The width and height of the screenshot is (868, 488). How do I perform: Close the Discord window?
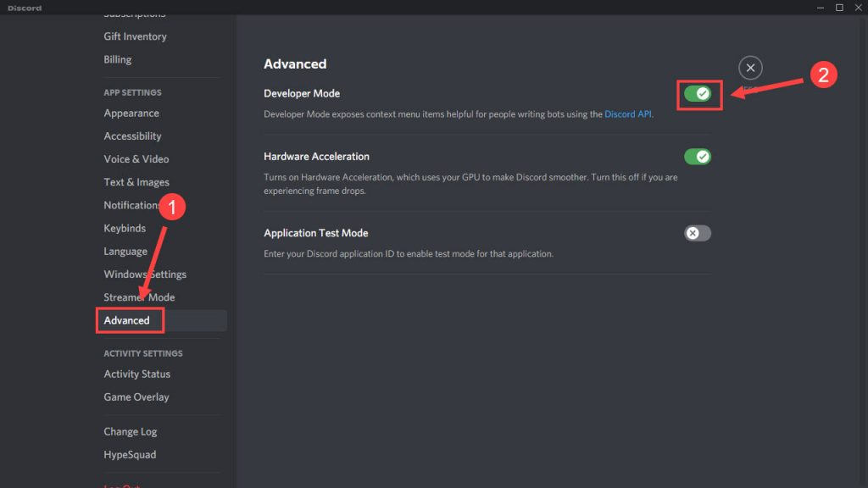coord(858,7)
